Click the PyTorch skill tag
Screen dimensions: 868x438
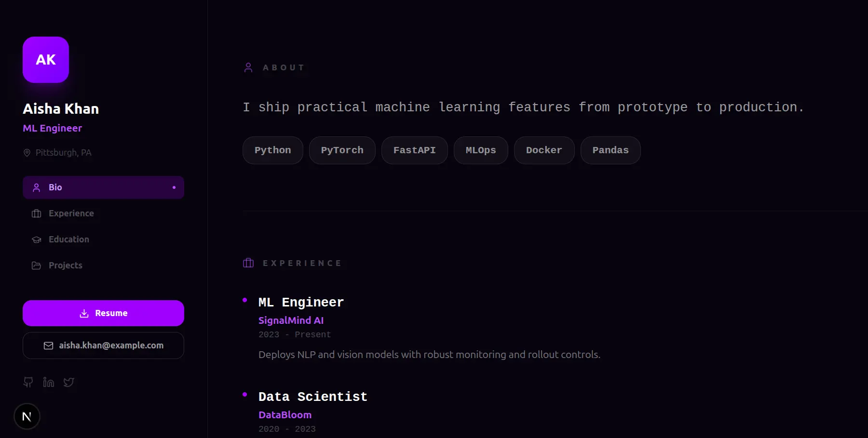(x=342, y=150)
